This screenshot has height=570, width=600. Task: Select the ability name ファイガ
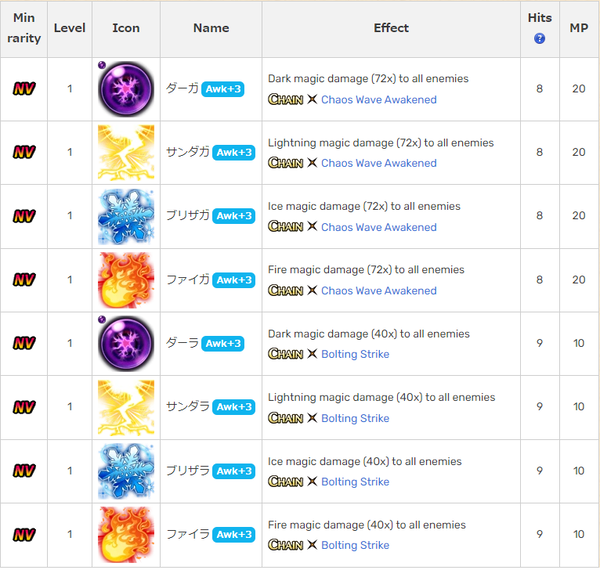[x=188, y=280]
